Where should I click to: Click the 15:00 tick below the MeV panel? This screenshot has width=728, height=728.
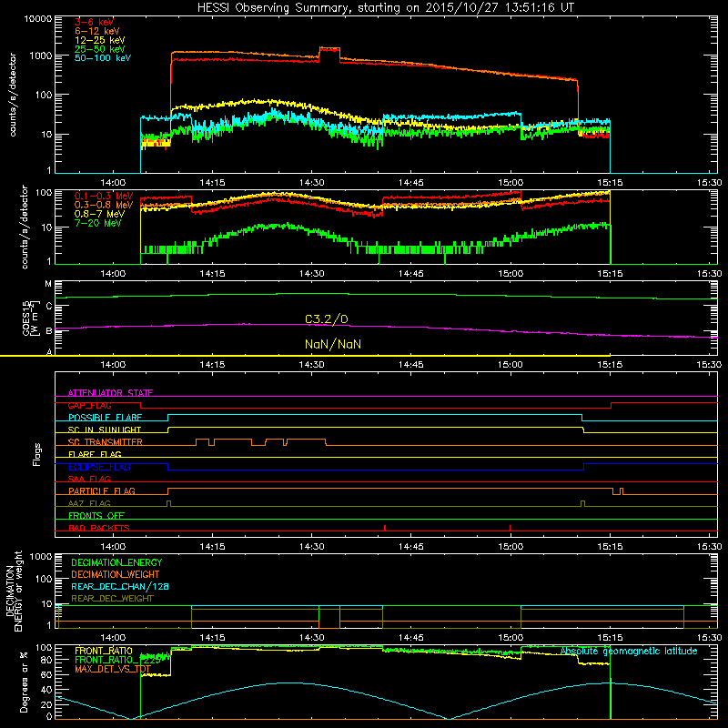(x=511, y=274)
